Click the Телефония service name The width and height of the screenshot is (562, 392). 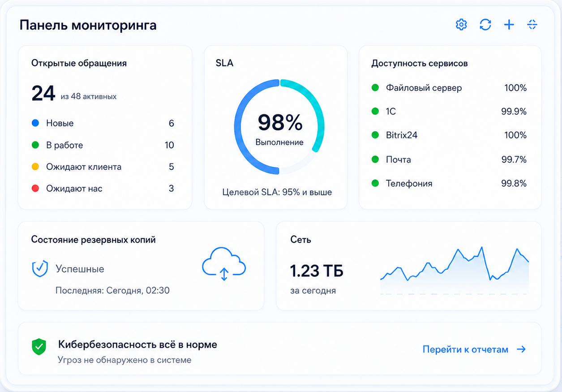(x=409, y=183)
